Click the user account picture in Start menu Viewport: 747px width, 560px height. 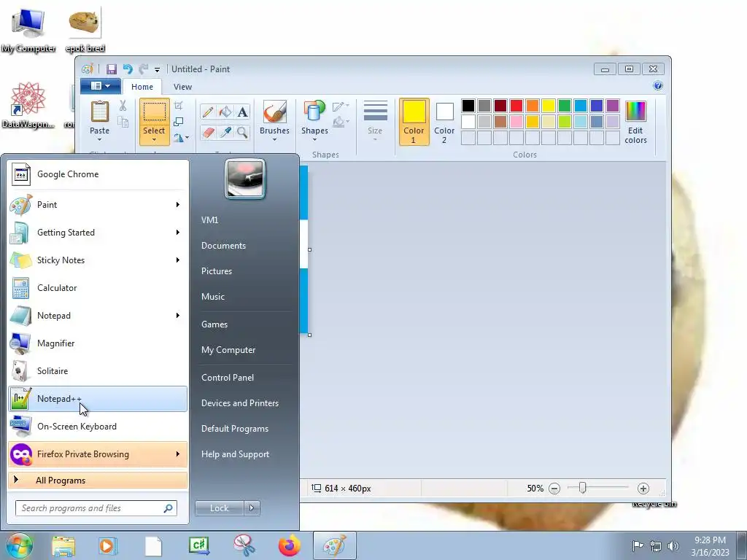coord(245,179)
